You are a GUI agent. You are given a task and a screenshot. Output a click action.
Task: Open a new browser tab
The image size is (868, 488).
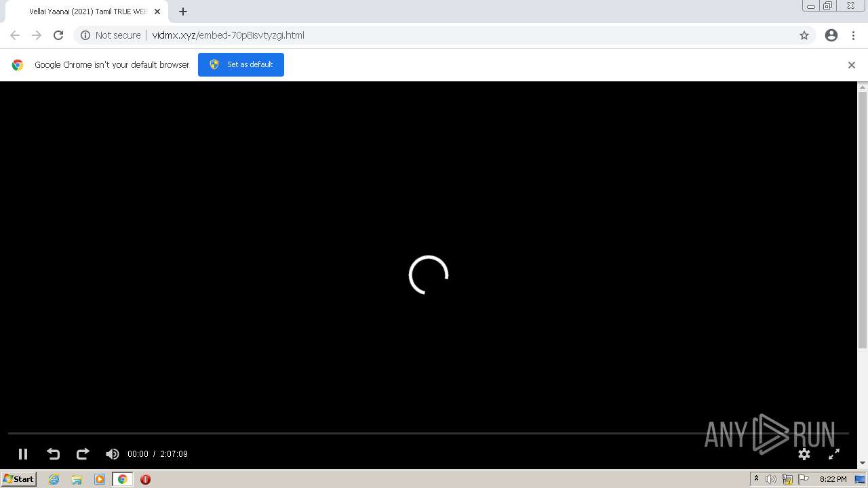tap(183, 12)
